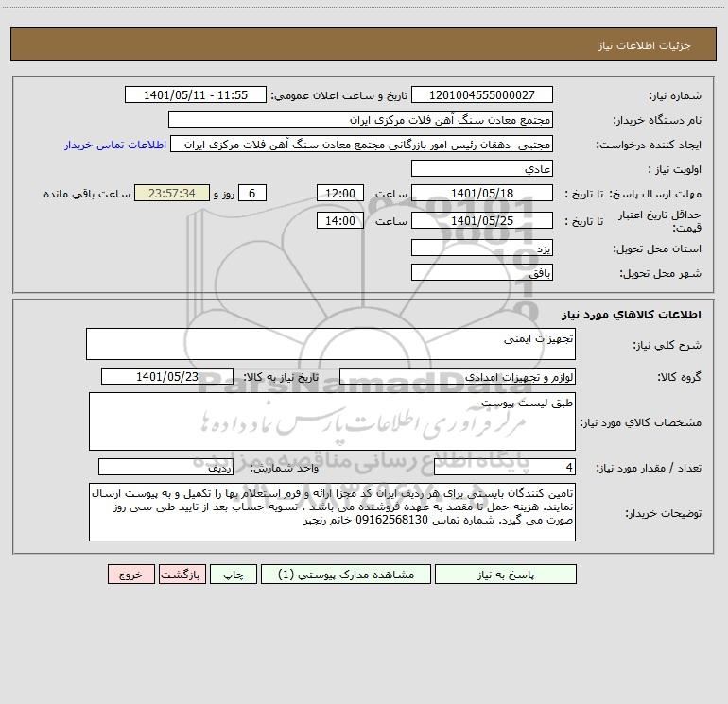728x704 pixels.
Task: Click the label 'تاریخ و ساعت اعلان عمومی:'
Action: point(338,95)
